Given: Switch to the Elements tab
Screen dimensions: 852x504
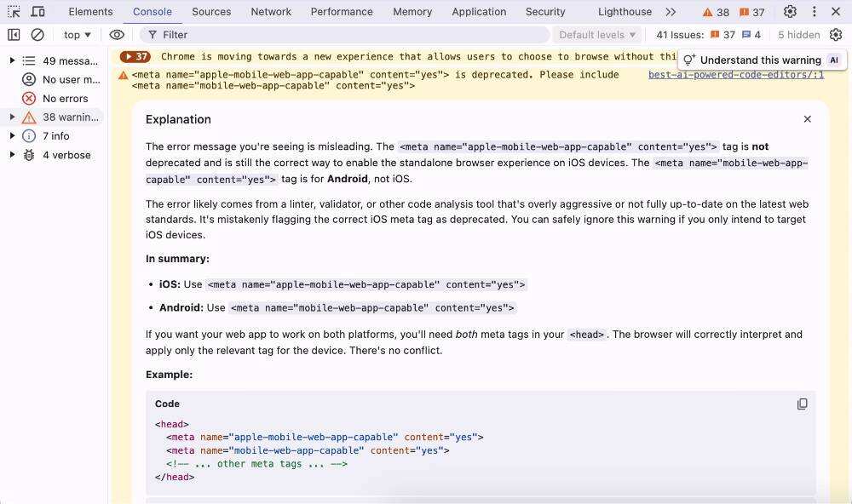Looking at the screenshot, I should 90,12.
